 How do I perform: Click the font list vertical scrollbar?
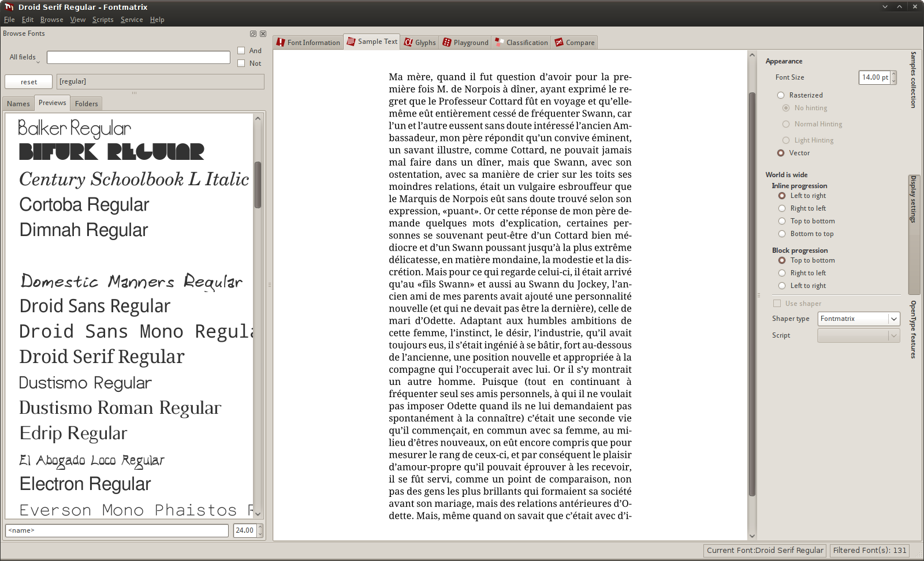click(258, 185)
